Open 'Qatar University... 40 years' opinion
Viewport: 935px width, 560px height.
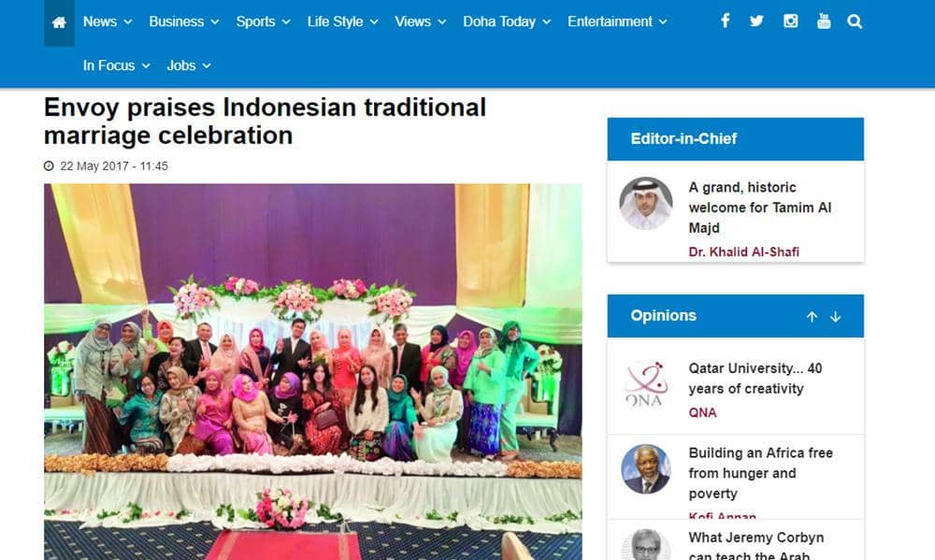[755, 378]
